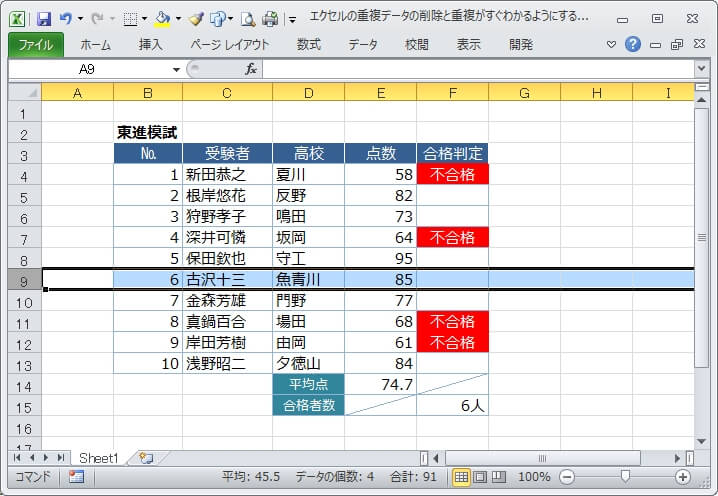
Task: Open the ファイル tab
Action: coord(36,44)
